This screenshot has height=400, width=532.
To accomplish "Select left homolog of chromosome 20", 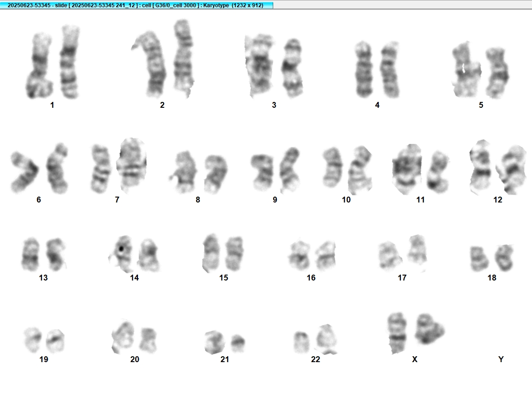I will pos(123,336).
